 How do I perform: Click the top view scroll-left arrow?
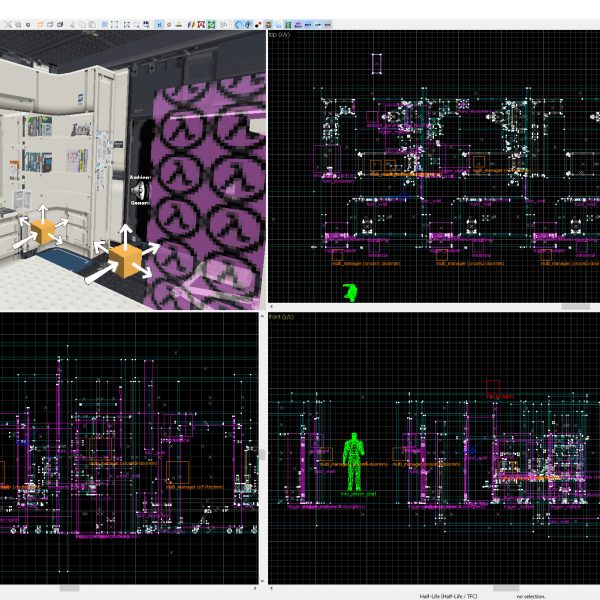coord(272,307)
